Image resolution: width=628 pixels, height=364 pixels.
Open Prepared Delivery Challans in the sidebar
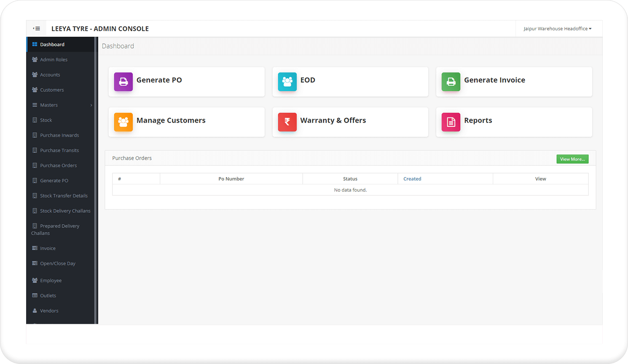[x=61, y=230]
